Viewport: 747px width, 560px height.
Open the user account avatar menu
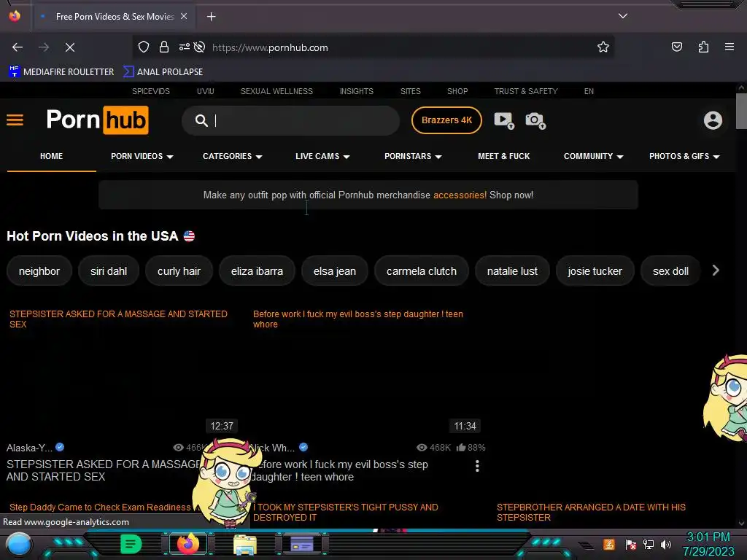point(713,120)
